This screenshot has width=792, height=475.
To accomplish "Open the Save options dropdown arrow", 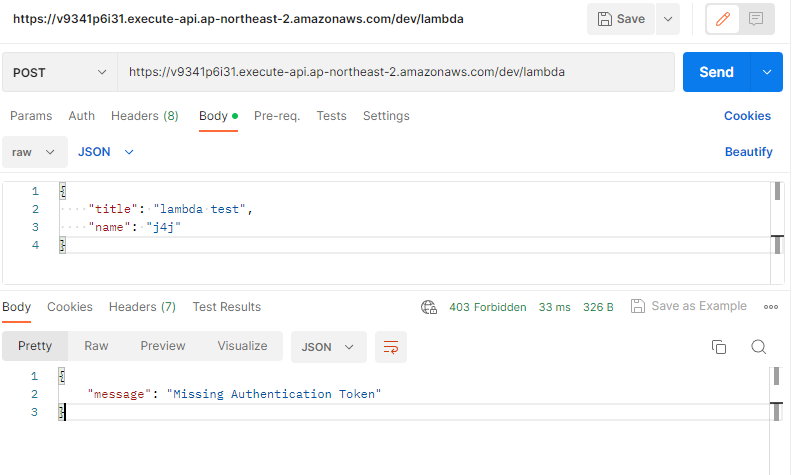I will click(x=668, y=19).
